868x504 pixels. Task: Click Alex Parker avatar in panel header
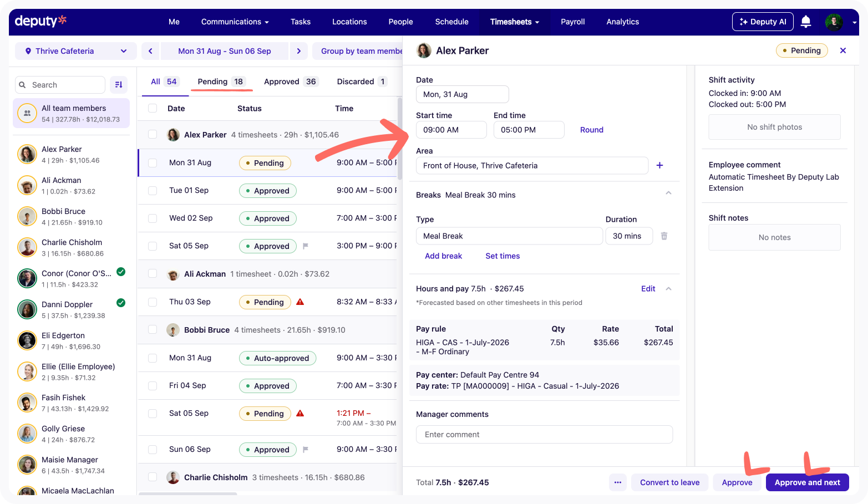tap(424, 50)
